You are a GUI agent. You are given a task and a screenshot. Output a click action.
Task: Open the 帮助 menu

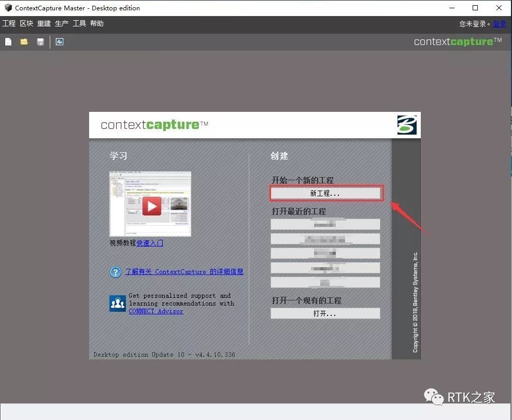pyautogui.click(x=97, y=23)
